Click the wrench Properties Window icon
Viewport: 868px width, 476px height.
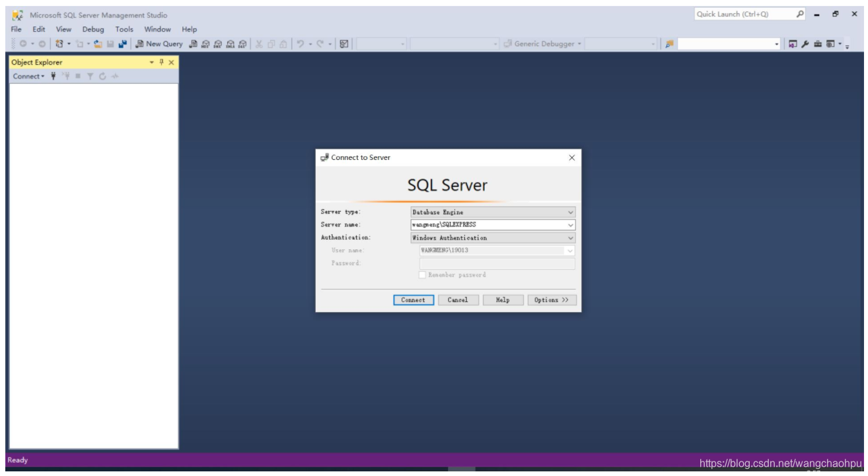pyautogui.click(x=807, y=44)
